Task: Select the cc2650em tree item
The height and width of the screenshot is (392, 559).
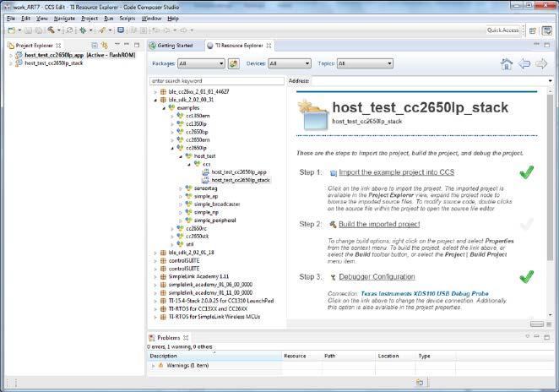Action: [198, 140]
